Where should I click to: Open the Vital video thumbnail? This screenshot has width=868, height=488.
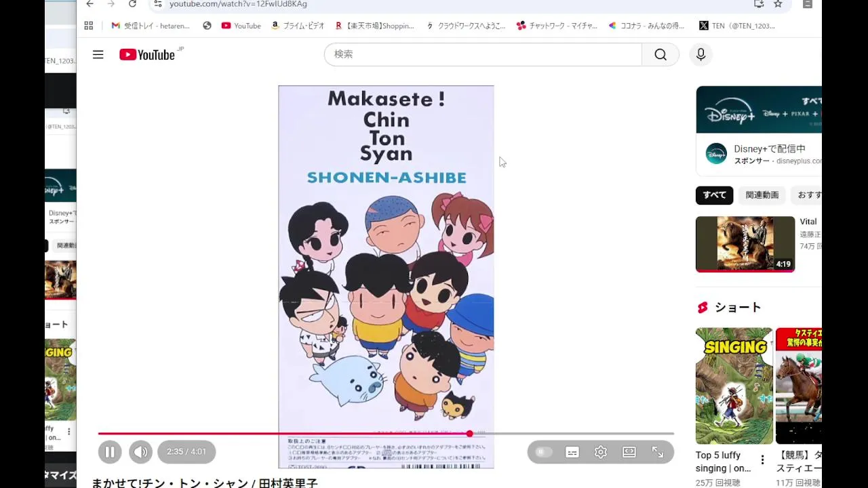(745, 244)
